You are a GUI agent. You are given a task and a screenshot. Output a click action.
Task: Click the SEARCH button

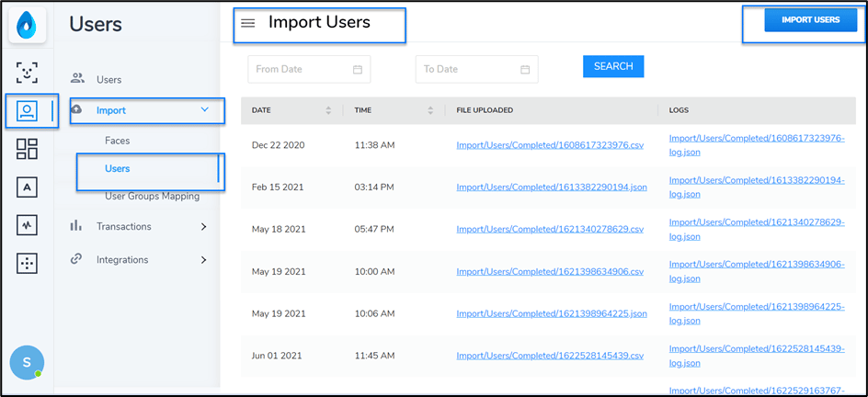pyautogui.click(x=613, y=66)
